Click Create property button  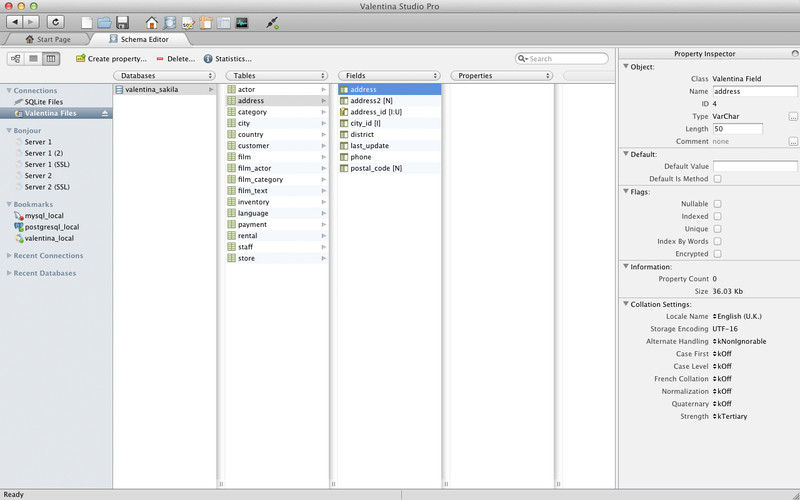(111, 59)
